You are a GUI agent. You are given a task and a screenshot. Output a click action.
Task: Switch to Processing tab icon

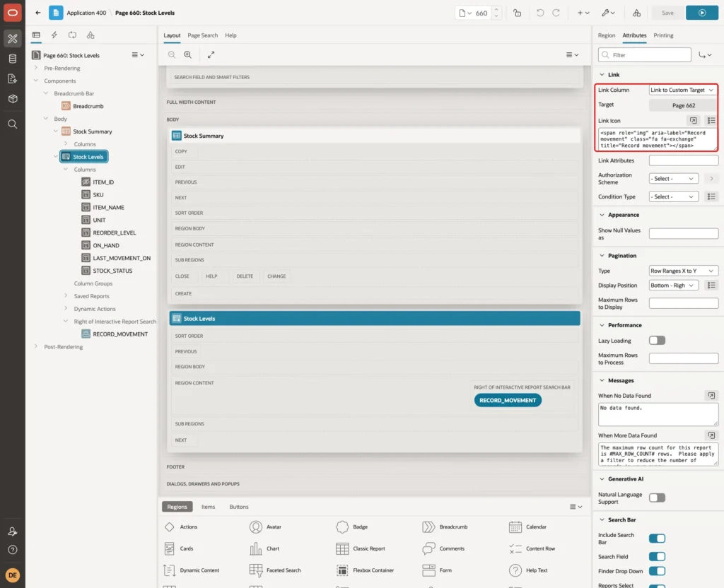coord(73,35)
